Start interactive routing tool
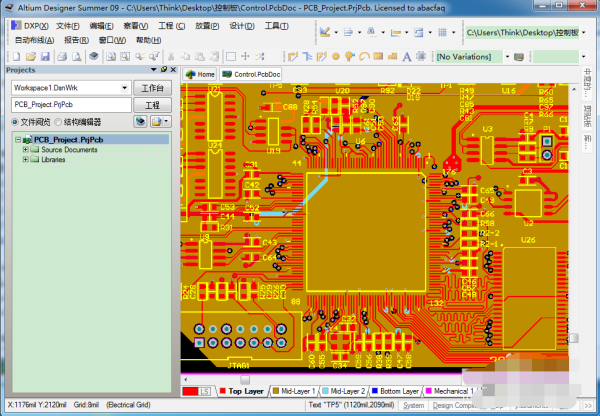This screenshot has width=600, height=416. (x=293, y=57)
